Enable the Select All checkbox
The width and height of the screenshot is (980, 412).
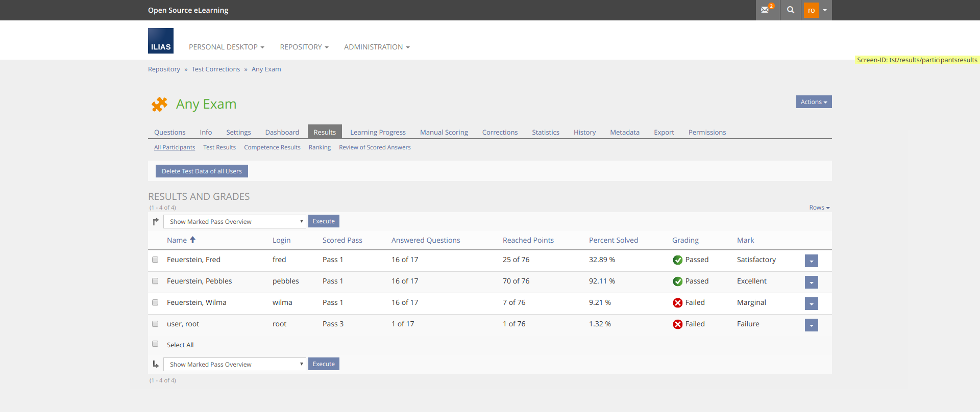click(155, 344)
